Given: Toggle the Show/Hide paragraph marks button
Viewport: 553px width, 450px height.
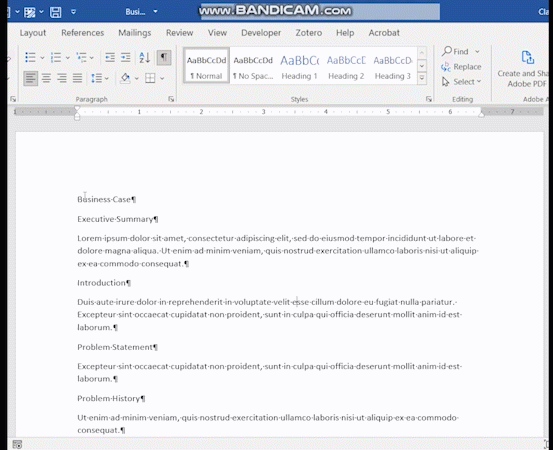Looking at the screenshot, I should 164,57.
